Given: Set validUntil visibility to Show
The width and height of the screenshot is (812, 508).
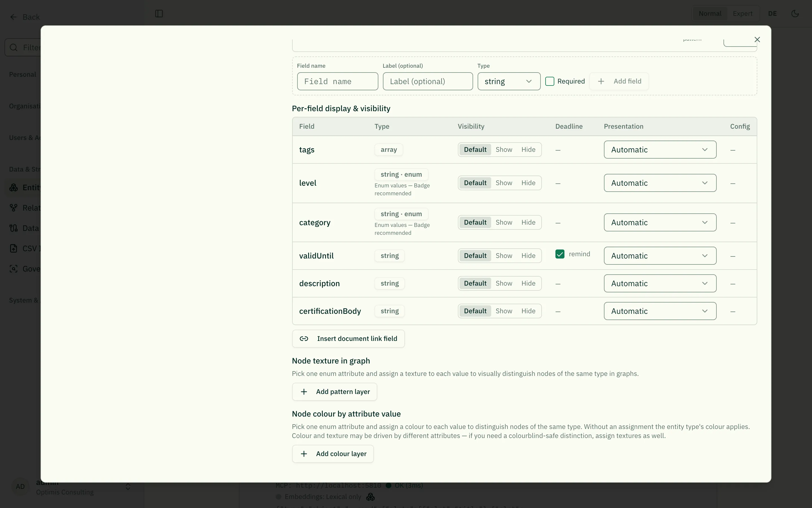Looking at the screenshot, I should point(504,256).
